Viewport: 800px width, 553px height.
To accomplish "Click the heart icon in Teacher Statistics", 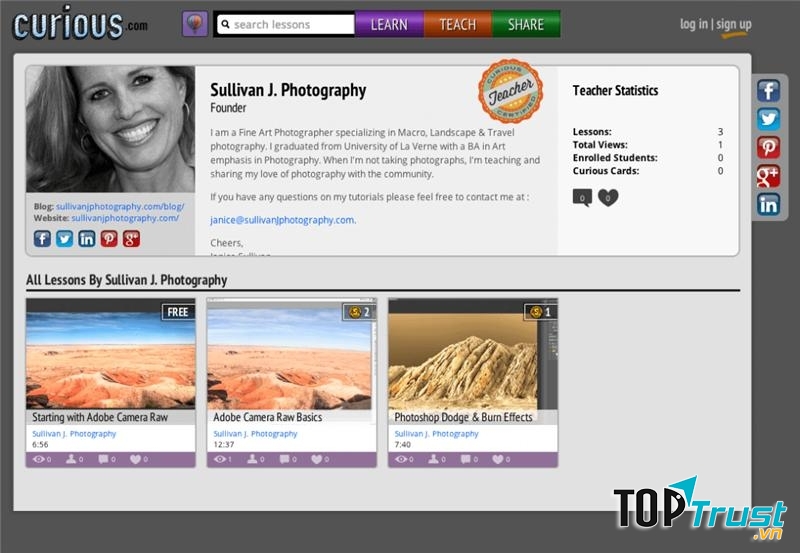I will coord(608,197).
